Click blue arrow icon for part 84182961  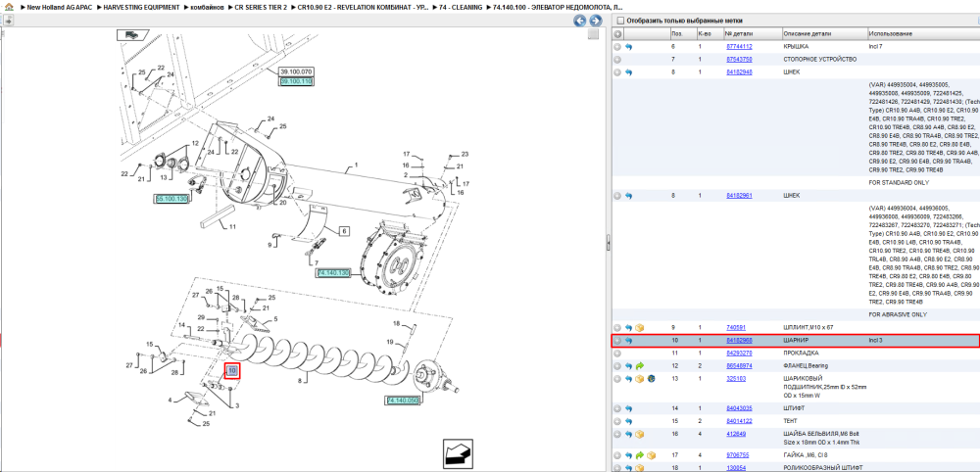(629, 196)
